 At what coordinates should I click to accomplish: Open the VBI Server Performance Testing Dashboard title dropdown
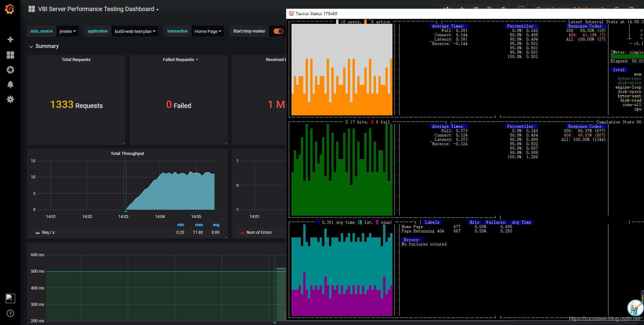[98, 9]
